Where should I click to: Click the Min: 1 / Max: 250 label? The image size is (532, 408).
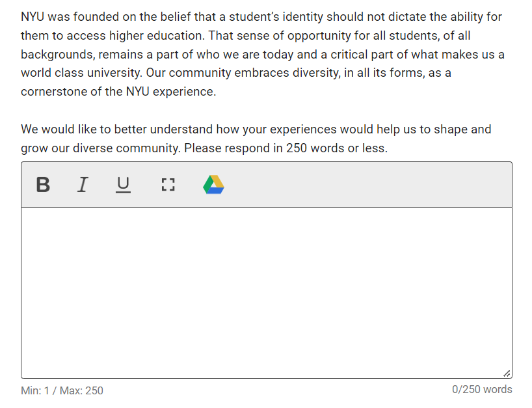point(62,390)
